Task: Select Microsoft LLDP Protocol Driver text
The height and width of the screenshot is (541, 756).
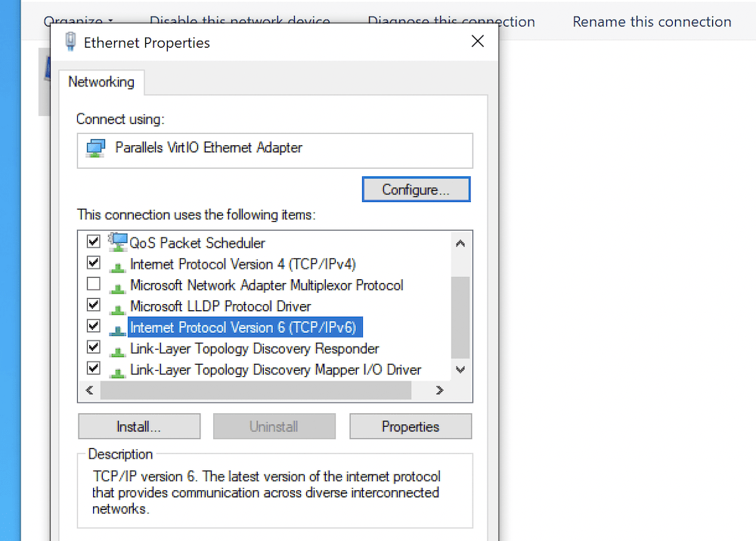Action: tap(220, 306)
